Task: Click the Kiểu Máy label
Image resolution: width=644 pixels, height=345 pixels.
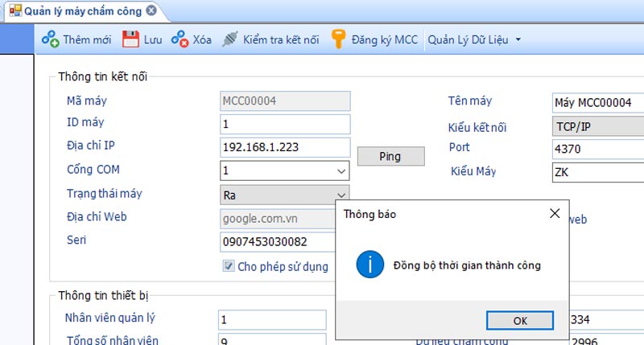Action: (x=473, y=171)
